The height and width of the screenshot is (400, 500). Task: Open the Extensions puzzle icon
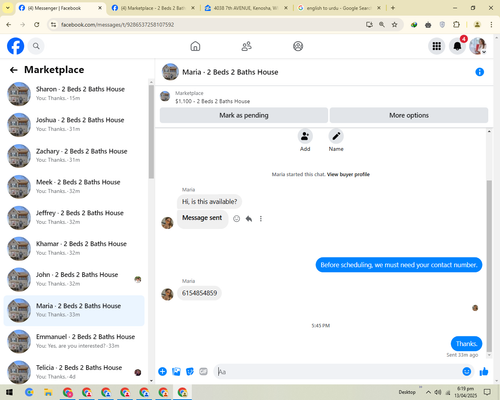coord(456,24)
